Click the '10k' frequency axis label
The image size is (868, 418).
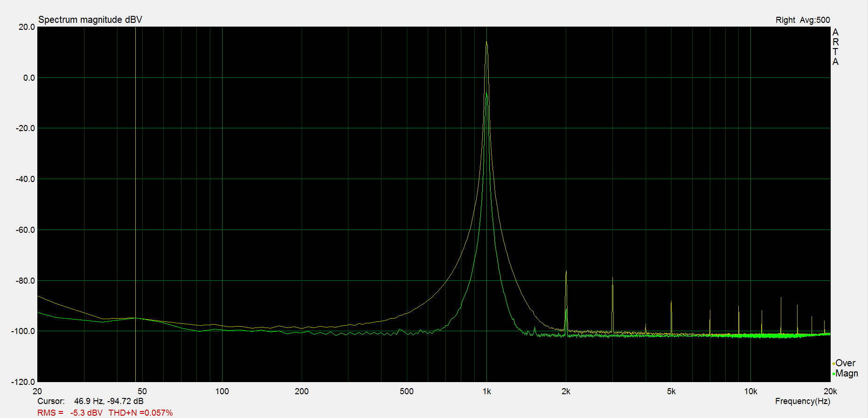750,391
